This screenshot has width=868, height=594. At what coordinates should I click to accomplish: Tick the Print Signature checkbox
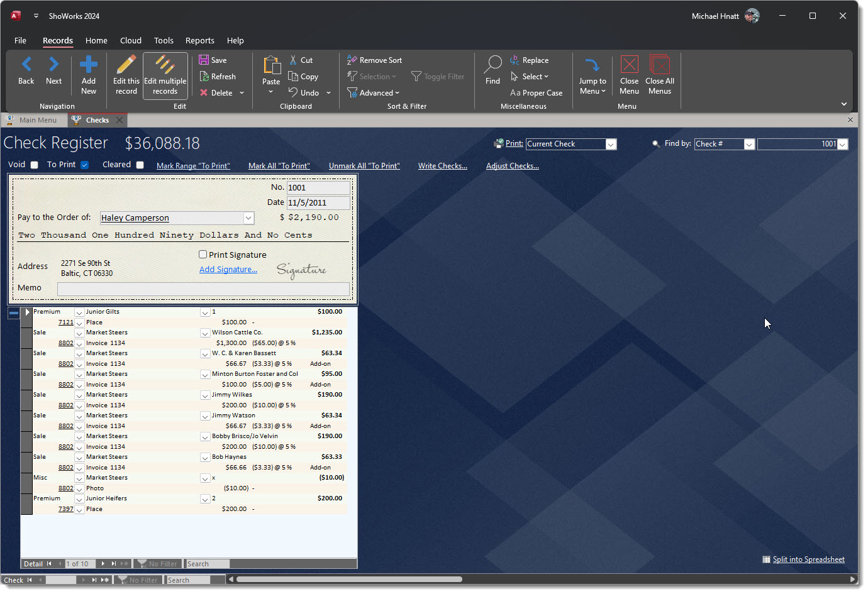tap(203, 255)
